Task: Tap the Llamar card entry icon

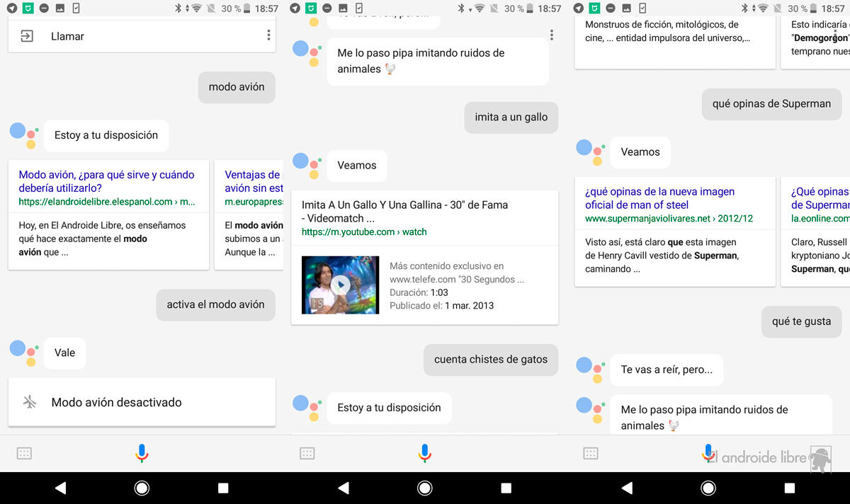Action: coord(27,36)
